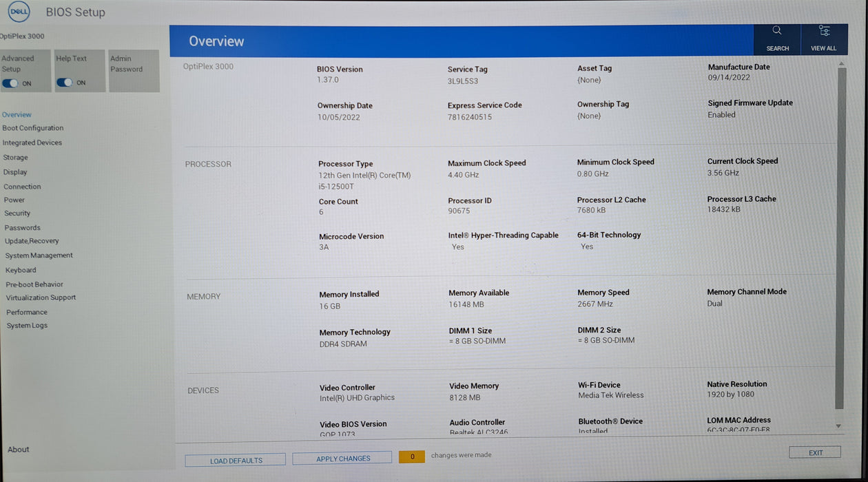Click Wi-Fi Device Media Tek Wireless

[611, 395]
